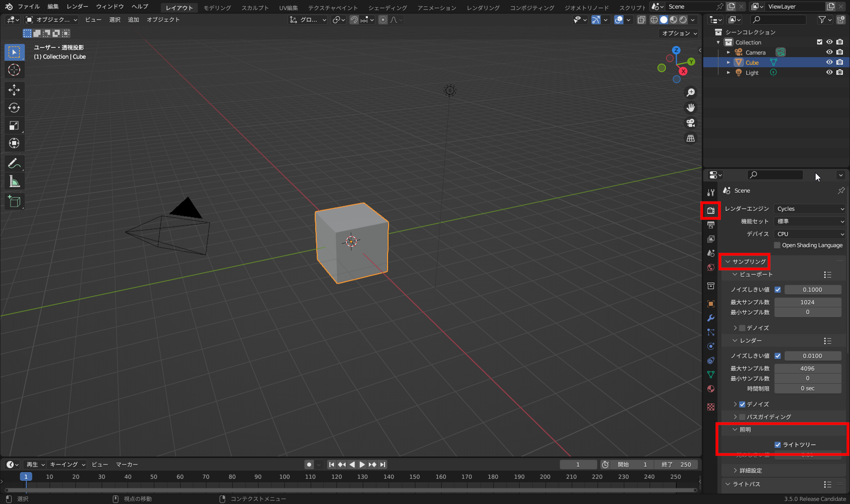Play the animation forward
Image resolution: width=850 pixels, height=504 pixels.
[362, 465]
